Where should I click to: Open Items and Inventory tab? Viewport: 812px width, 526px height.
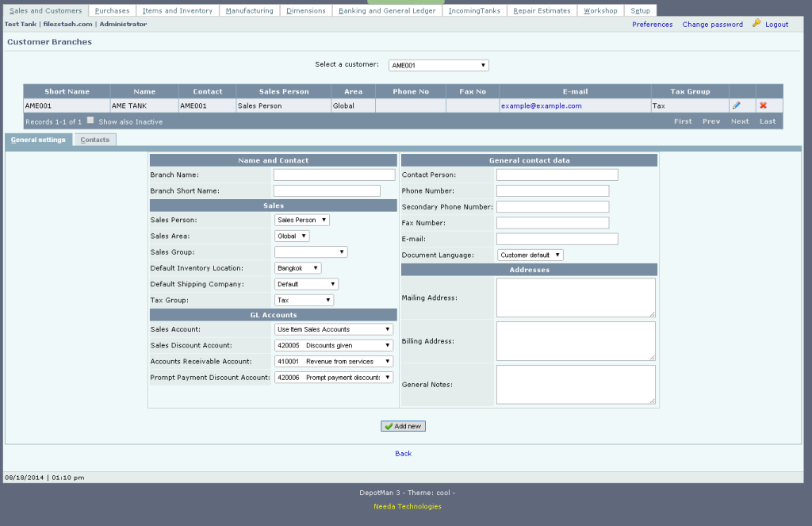pos(178,10)
